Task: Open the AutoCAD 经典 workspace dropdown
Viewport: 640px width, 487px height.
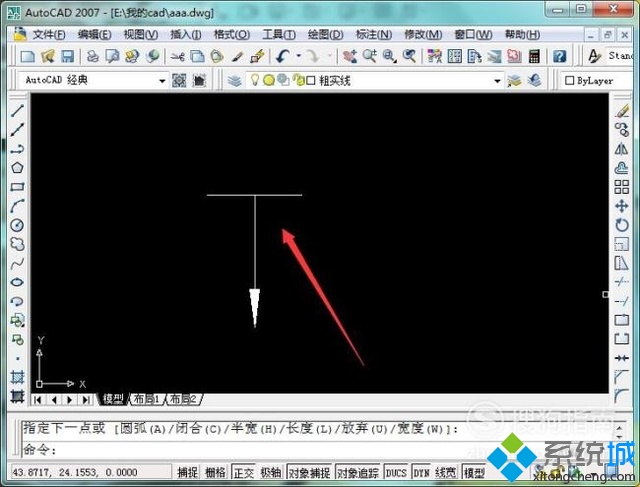Action: [162, 80]
